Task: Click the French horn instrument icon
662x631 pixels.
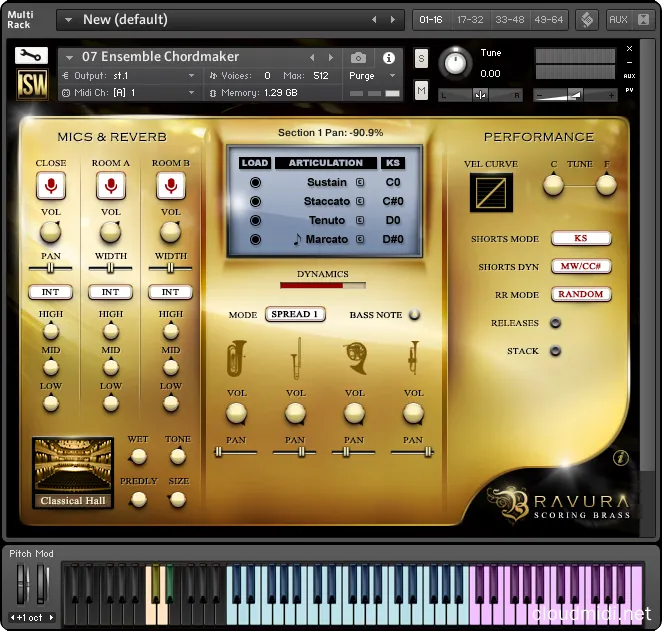Action: click(354, 357)
